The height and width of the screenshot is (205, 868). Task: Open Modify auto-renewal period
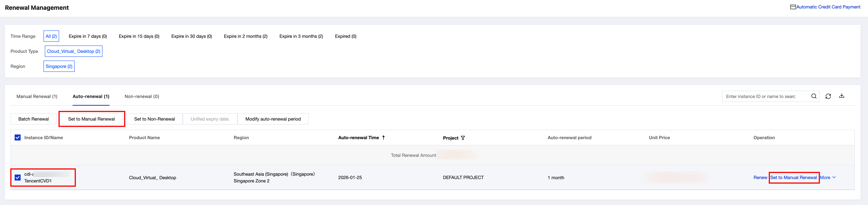tap(273, 119)
